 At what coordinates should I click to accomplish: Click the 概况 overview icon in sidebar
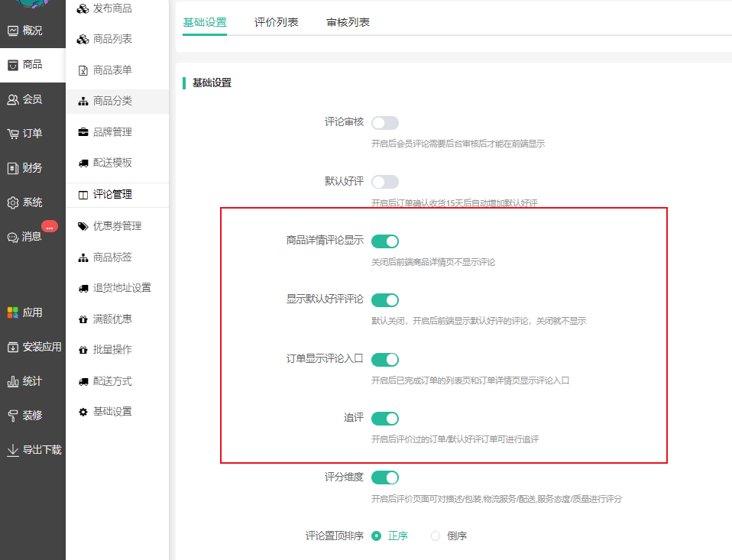(x=13, y=31)
